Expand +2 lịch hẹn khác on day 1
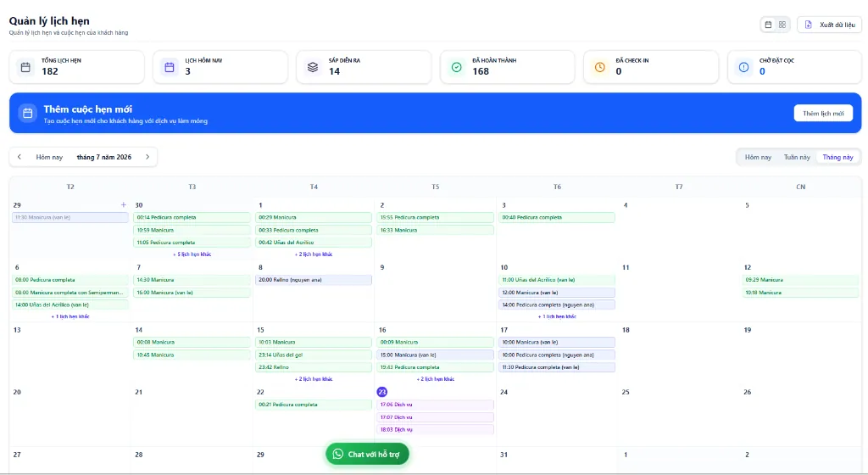 [314, 254]
